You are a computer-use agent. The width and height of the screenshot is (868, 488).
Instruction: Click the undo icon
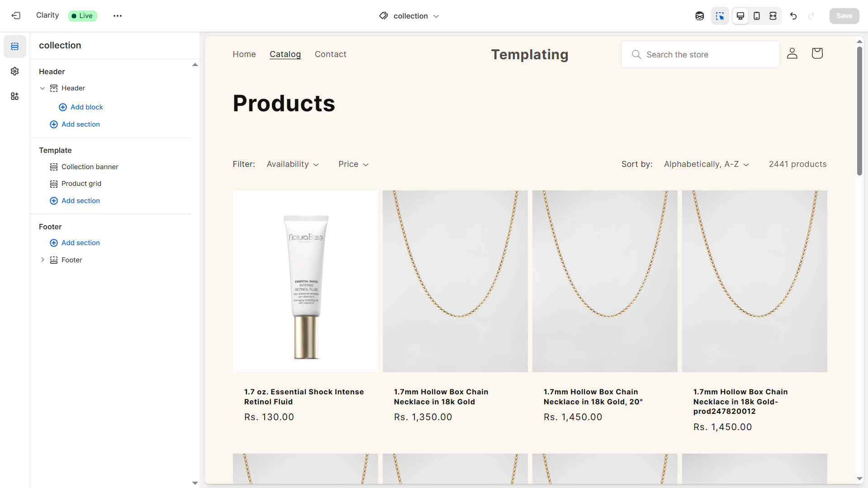click(x=793, y=16)
